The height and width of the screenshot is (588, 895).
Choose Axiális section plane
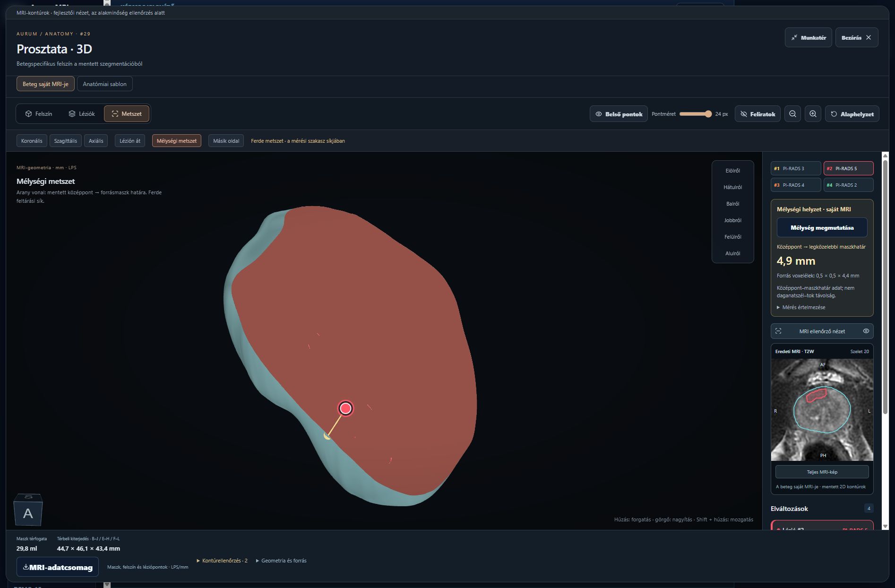coord(96,141)
